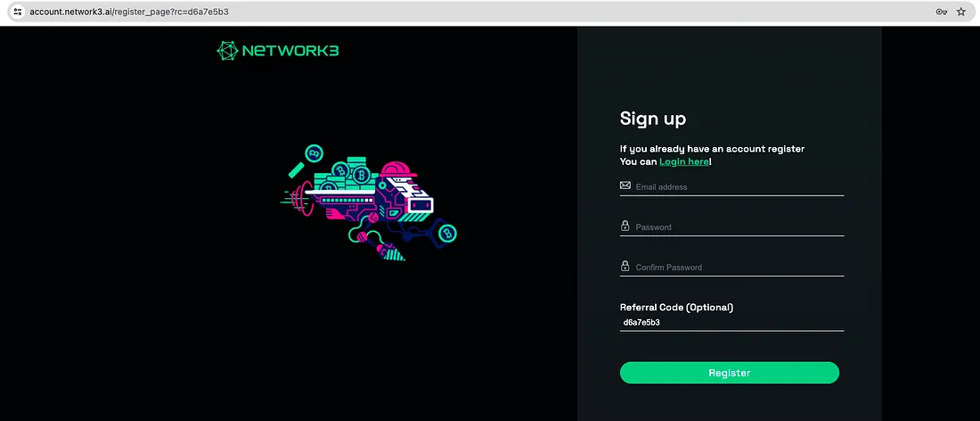Click the lock icon beside Confirm Password
The image size is (980, 421).
pyautogui.click(x=625, y=266)
